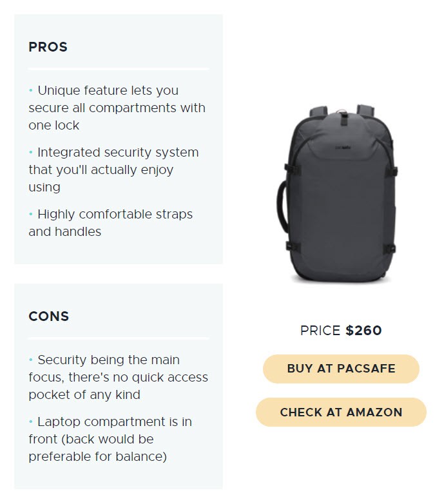Click the teal bullet before "Laptop compartment"

coord(30,422)
